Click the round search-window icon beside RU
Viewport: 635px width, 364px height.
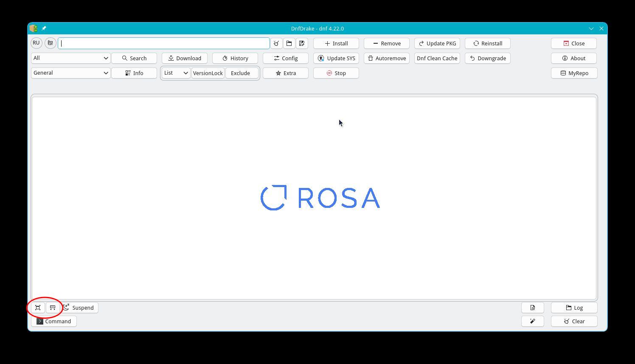(x=51, y=43)
